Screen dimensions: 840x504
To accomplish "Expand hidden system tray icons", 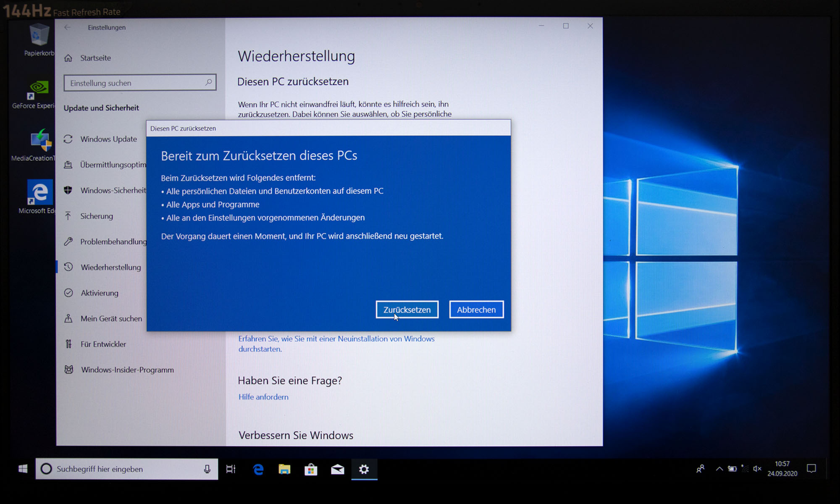I will click(x=719, y=469).
